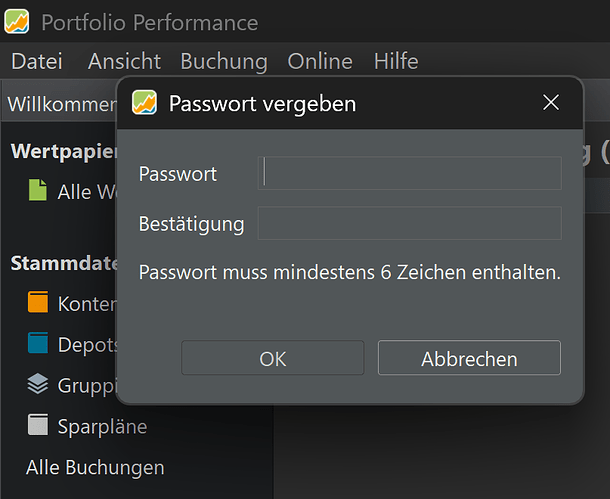Open the Hilfe menu
Screen dimensions: 610x499
point(396,62)
